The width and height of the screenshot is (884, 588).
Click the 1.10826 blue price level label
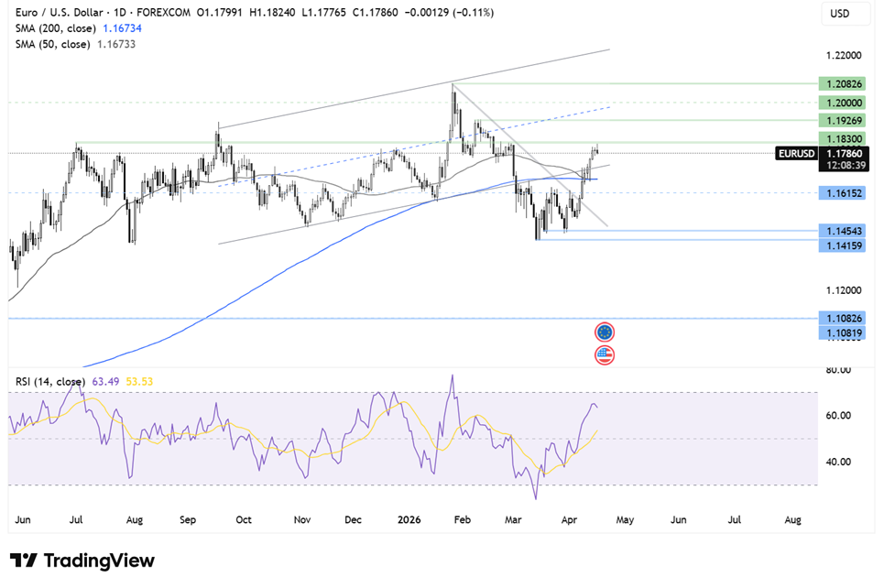[841, 317]
